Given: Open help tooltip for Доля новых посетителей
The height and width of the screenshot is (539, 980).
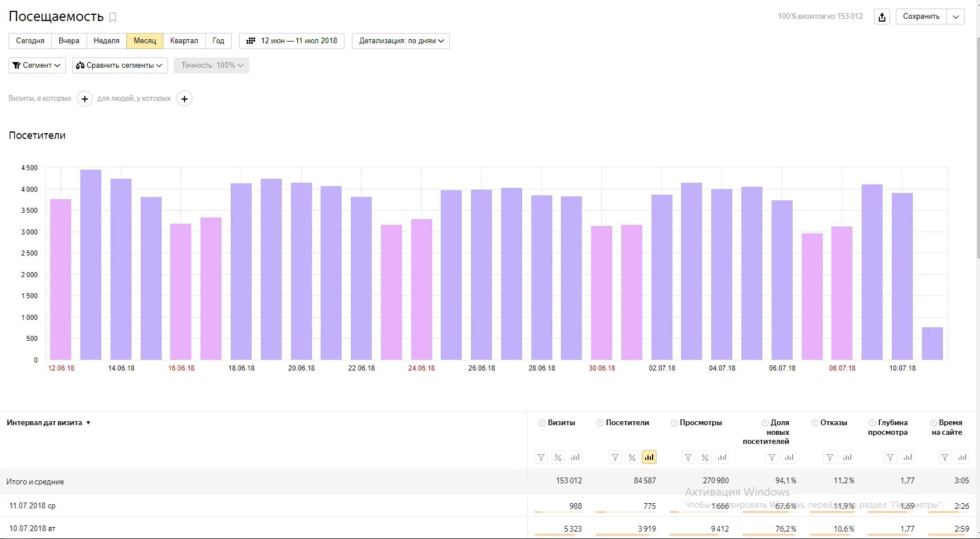Looking at the screenshot, I should coord(765,423).
